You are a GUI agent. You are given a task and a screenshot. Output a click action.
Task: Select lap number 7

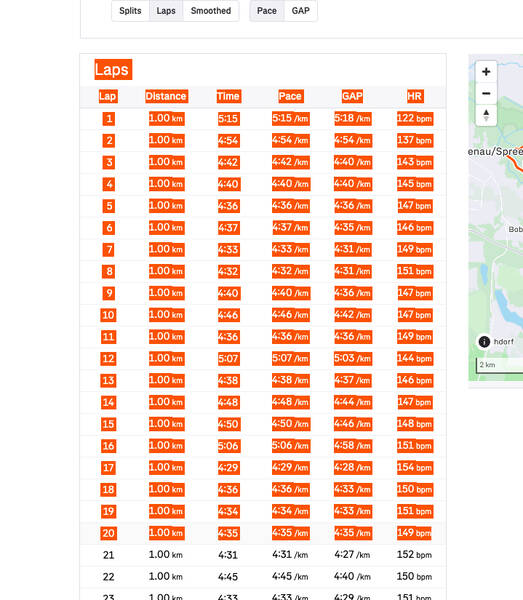click(109, 249)
